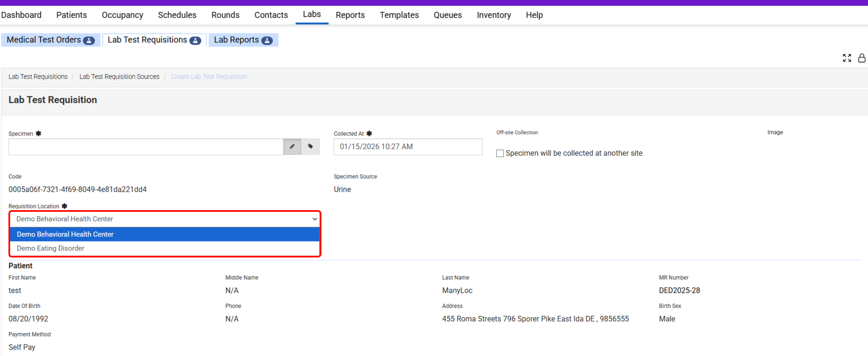The width and height of the screenshot is (868, 356).
Task: Open the Medical Test Orders tab
Action: point(44,40)
